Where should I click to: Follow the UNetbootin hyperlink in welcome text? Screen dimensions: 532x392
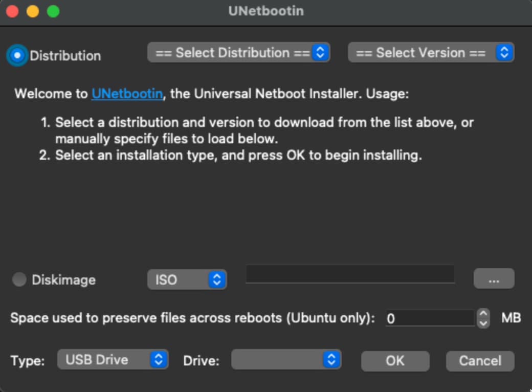[127, 94]
